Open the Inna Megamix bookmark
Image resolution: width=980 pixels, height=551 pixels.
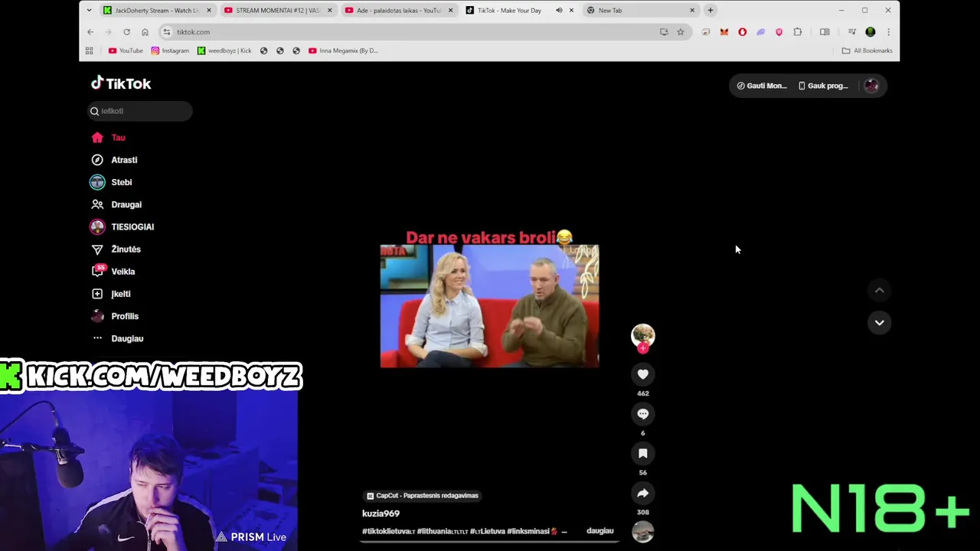pos(343,51)
